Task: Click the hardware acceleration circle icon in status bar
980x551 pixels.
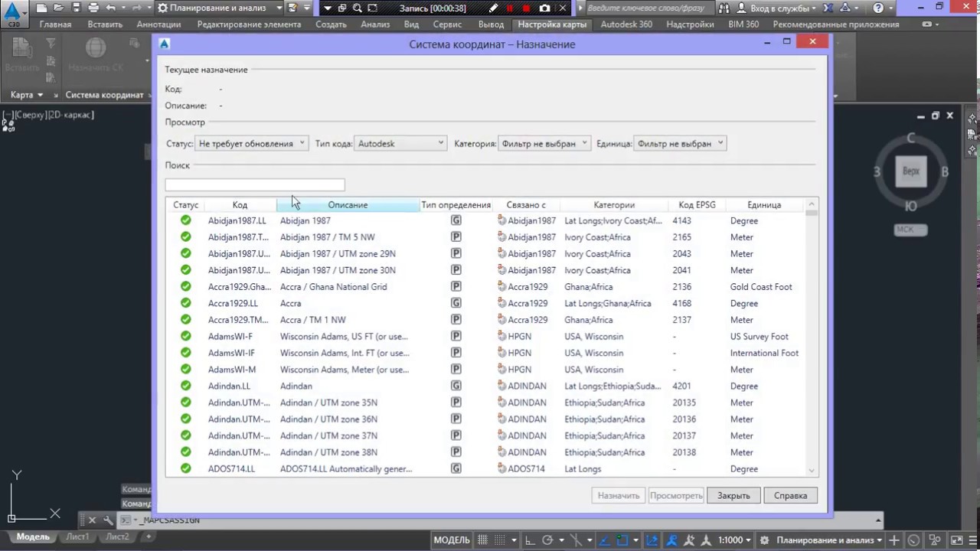Action: [913, 540]
